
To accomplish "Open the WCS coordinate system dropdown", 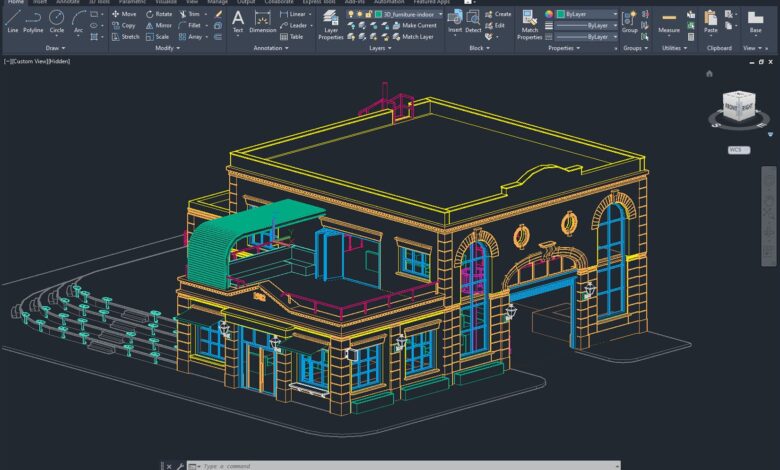I will tap(739, 150).
